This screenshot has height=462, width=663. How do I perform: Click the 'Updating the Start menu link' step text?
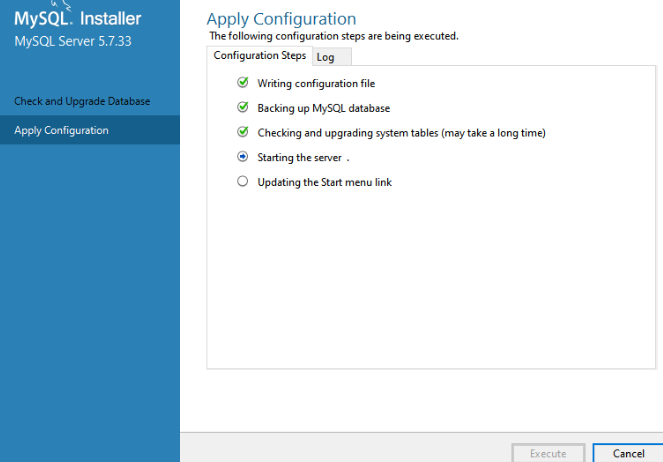point(324,182)
